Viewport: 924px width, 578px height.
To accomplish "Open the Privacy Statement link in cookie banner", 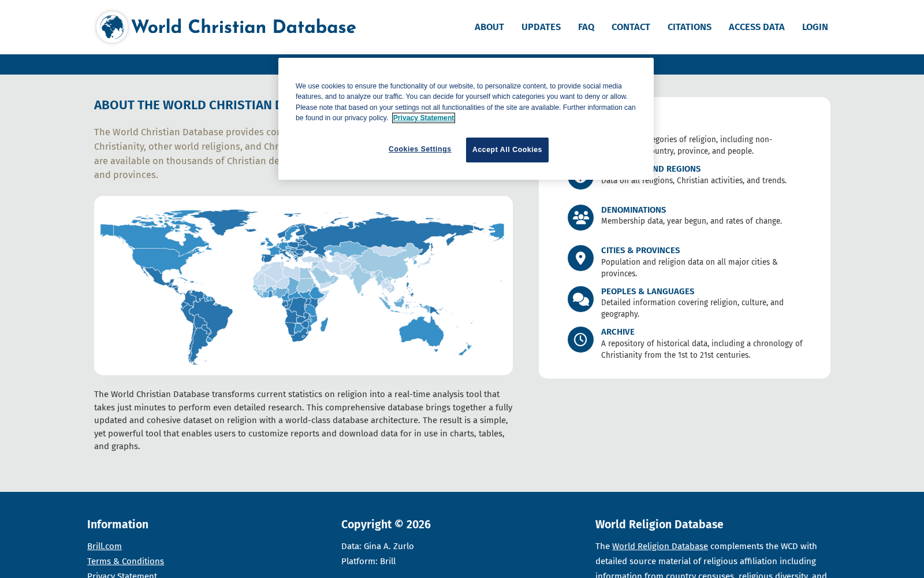I will 423,118.
